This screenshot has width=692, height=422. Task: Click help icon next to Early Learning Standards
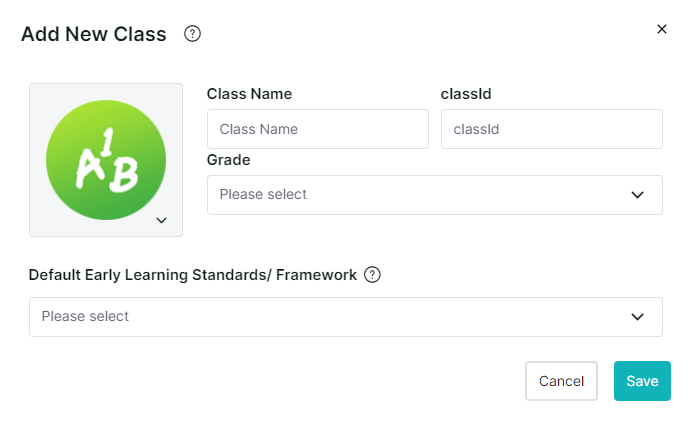click(x=372, y=275)
